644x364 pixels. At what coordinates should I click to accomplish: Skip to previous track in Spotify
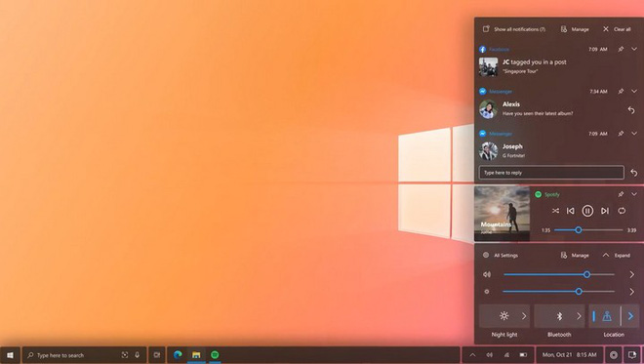tap(571, 211)
